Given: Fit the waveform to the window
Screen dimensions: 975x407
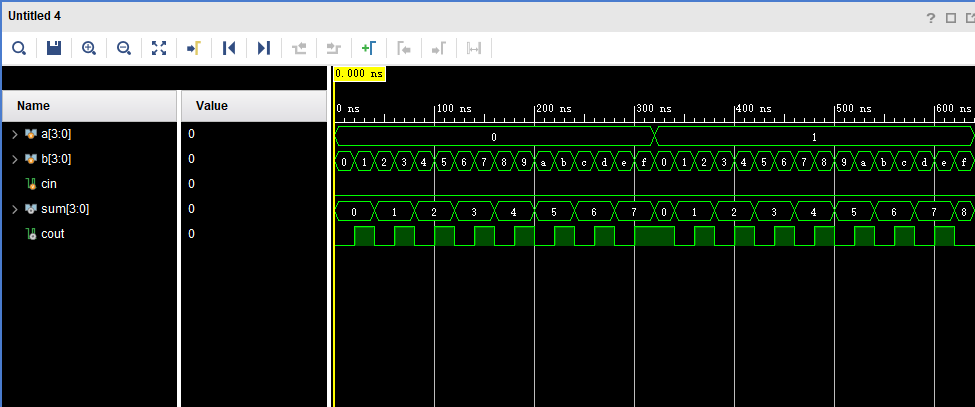Looking at the screenshot, I should coord(159,48).
